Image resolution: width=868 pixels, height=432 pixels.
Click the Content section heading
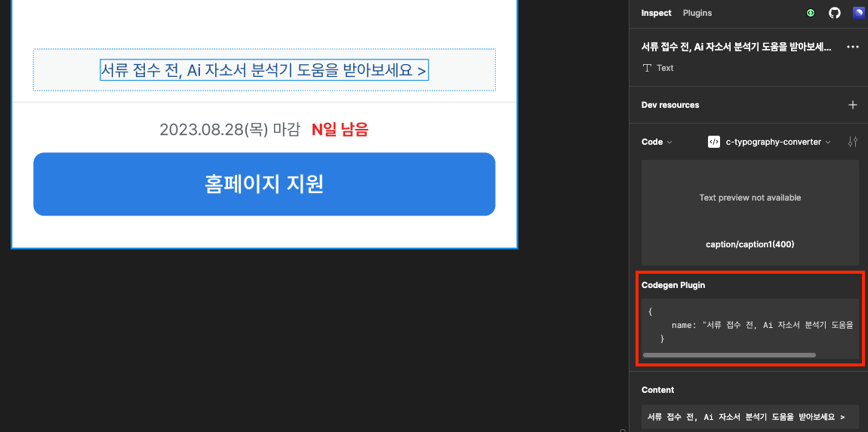tap(657, 390)
